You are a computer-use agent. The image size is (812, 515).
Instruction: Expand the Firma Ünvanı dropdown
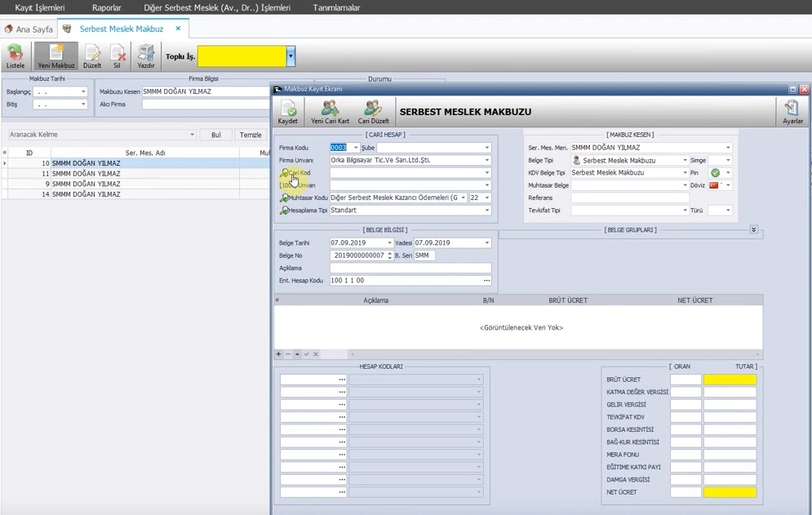click(487, 161)
